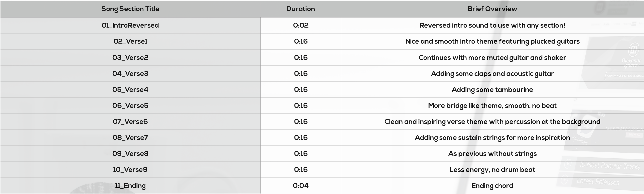The image size is (644, 194).
Task: Click the 07_Verse6 section title
Action: (x=130, y=121)
